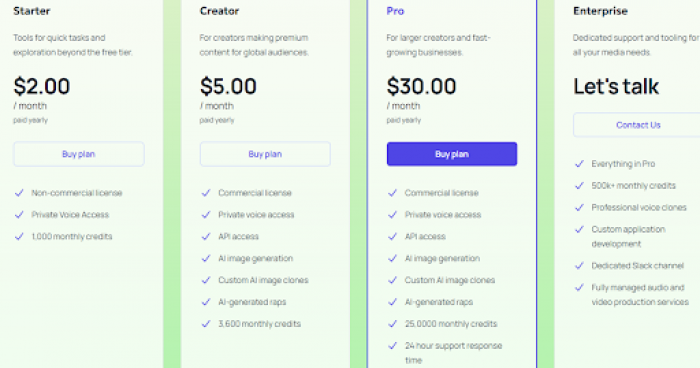Click Buy plan under Creator
This screenshot has width=700, height=368.
(265, 154)
